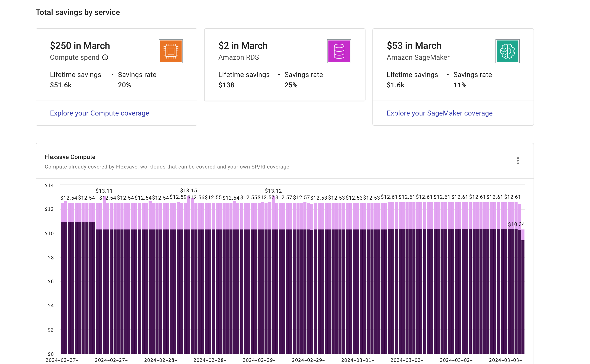Image resolution: width=590 pixels, height=364 pixels.
Task: Click the Flexsave Compute chart title
Action: coord(70,157)
